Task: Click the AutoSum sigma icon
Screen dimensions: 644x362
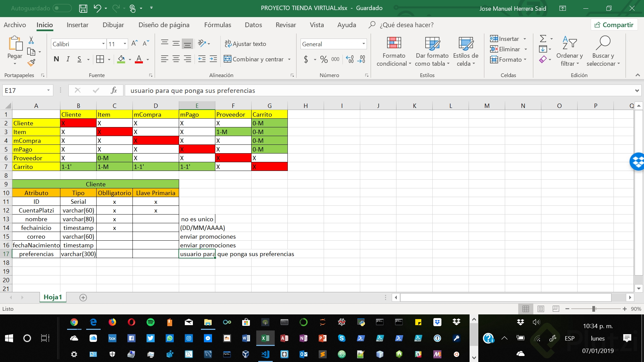Action: 543,39
